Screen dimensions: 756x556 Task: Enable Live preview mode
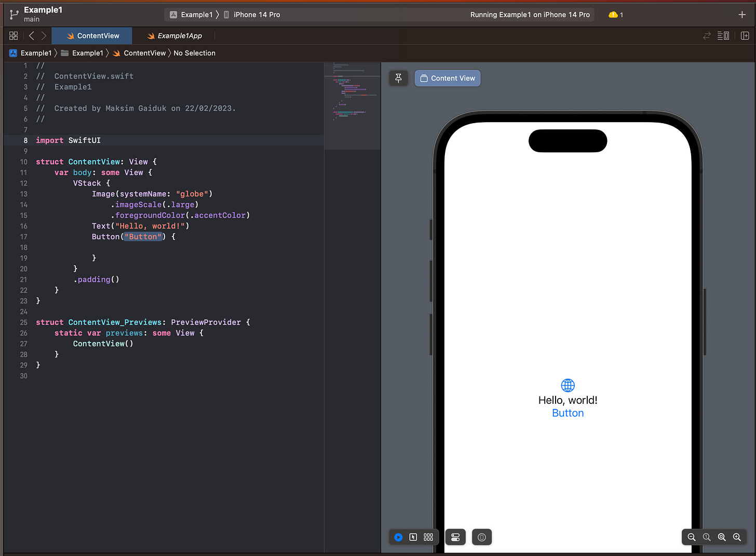(398, 537)
